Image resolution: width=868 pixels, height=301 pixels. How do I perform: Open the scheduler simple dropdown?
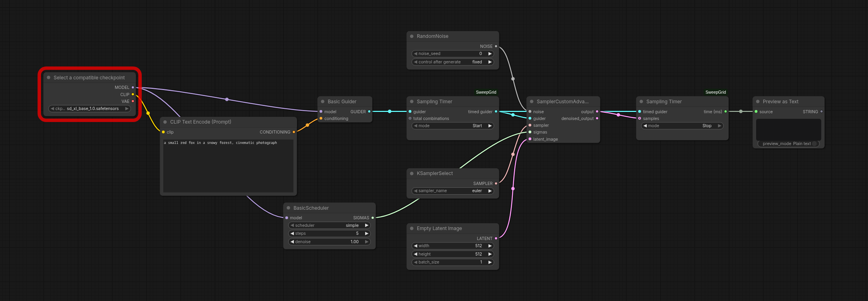click(x=329, y=225)
